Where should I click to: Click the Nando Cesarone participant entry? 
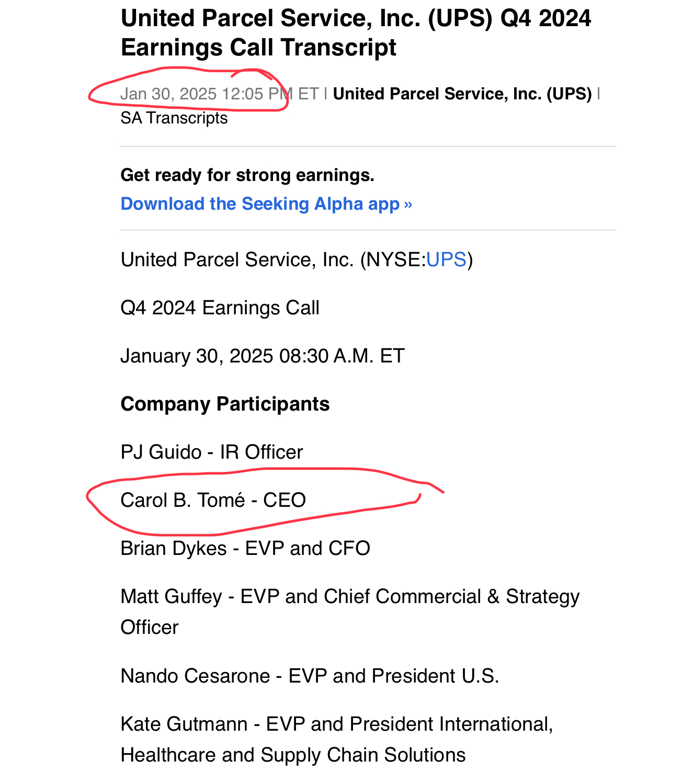click(x=310, y=676)
